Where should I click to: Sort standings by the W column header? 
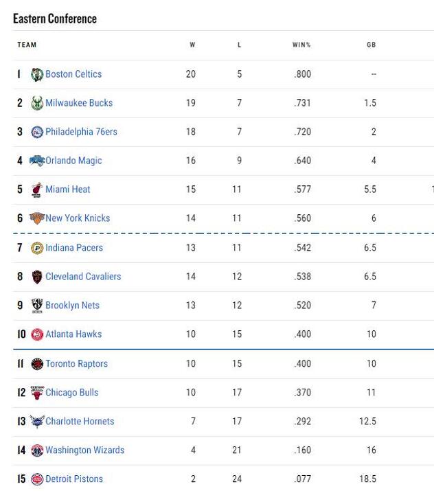click(x=192, y=45)
